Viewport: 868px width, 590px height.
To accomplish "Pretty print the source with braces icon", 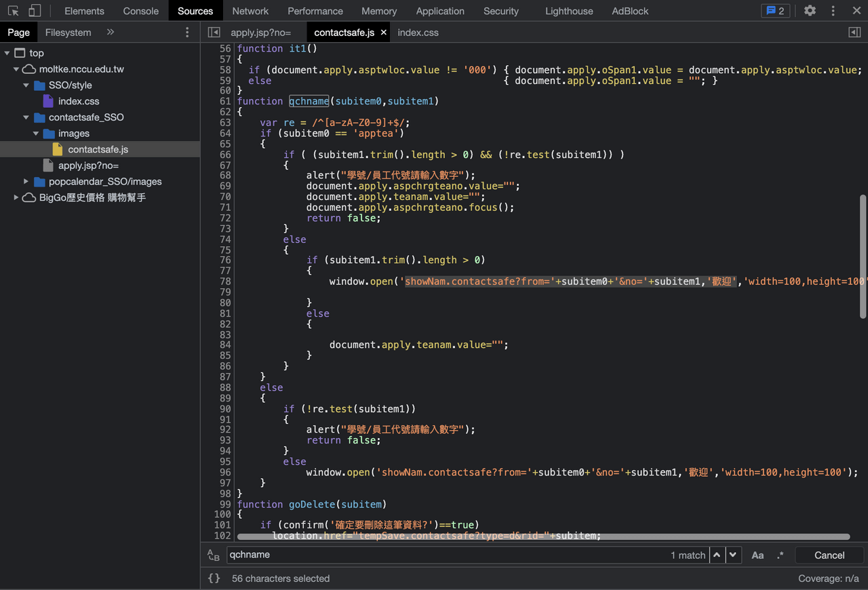I will tap(214, 578).
